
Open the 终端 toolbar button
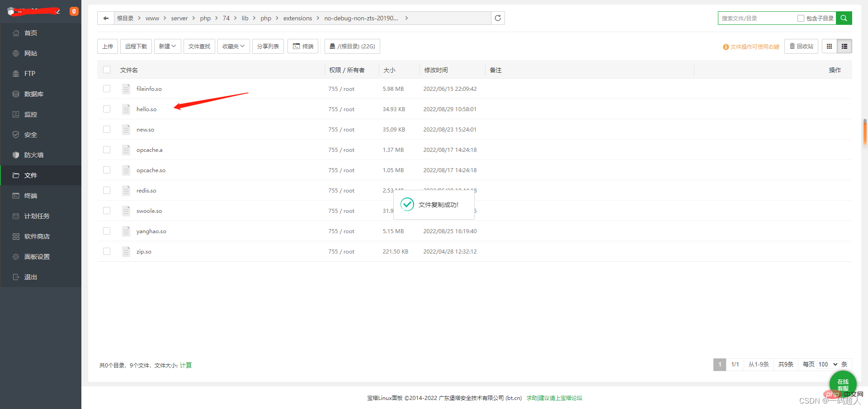[303, 46]
